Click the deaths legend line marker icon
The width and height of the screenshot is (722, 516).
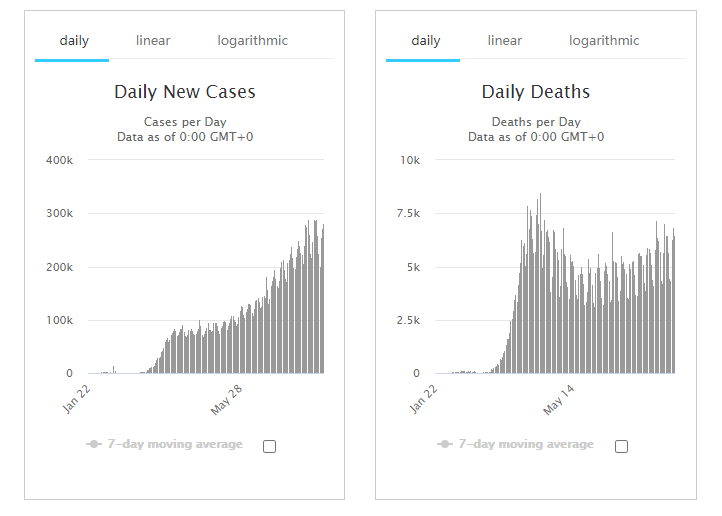point(445,444)
